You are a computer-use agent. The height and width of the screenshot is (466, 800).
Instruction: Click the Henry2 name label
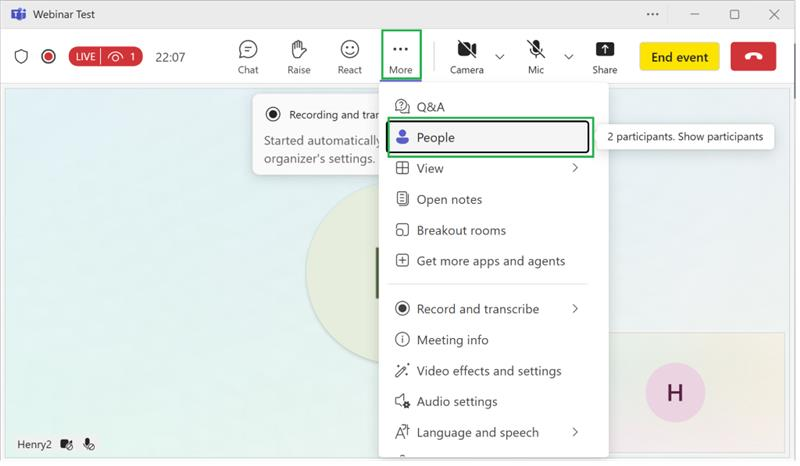(34, 444)
